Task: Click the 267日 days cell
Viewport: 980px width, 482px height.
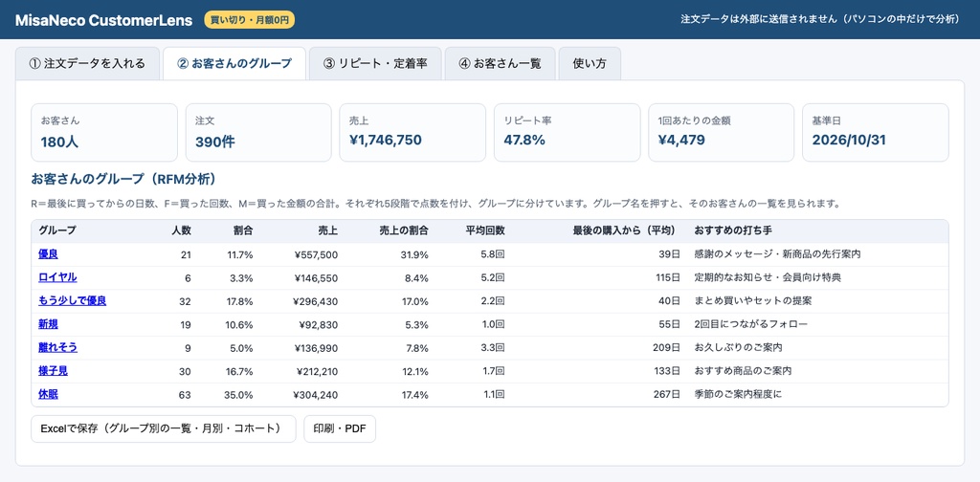Action: click(666, 395)
